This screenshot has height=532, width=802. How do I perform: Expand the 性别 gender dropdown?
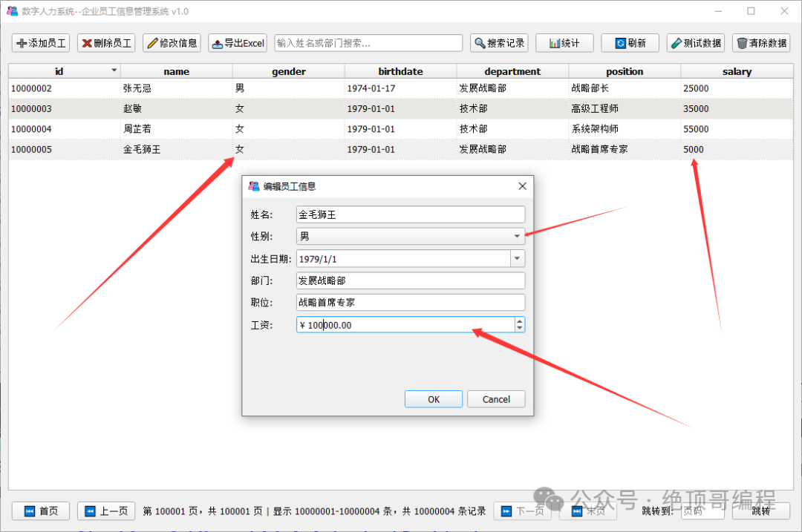coord(517,236)
